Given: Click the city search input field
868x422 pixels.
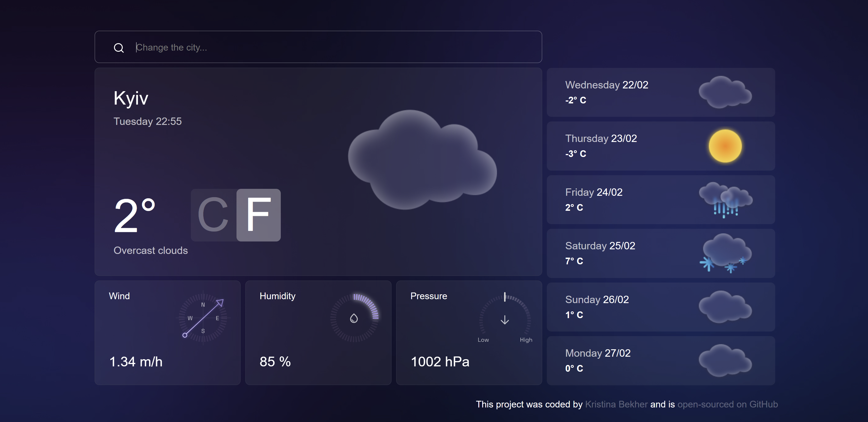Looking at the screenshot, I should [x=318, y=47].
